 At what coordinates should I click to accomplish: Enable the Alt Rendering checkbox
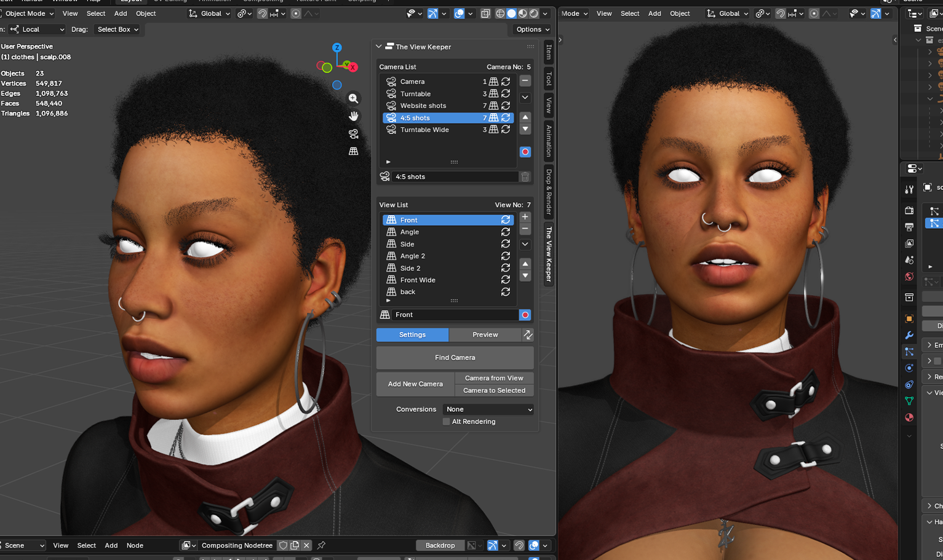pos(447,422)
